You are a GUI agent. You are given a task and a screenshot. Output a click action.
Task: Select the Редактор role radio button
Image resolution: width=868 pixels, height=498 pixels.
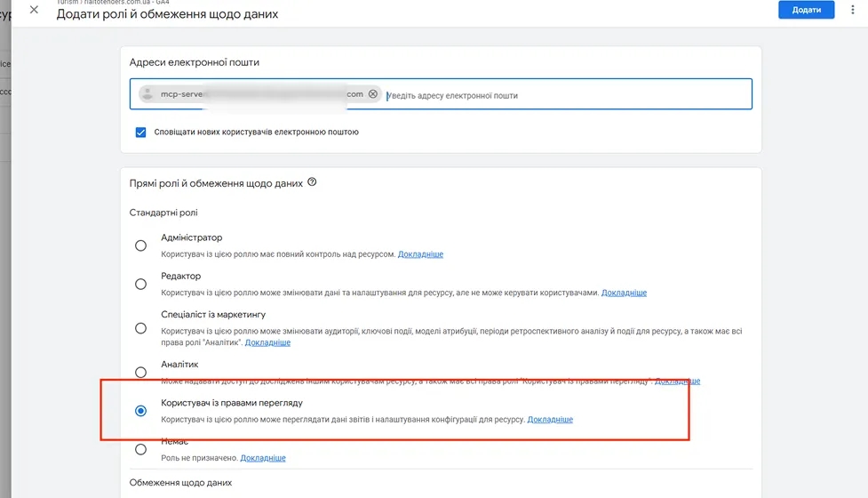(x=140, y=285)
